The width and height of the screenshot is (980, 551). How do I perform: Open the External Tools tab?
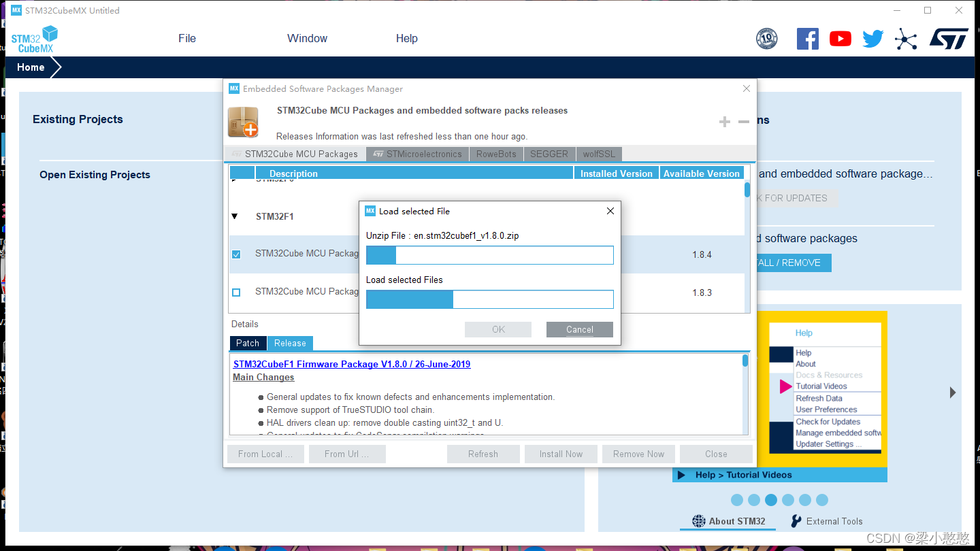[826, 521]
